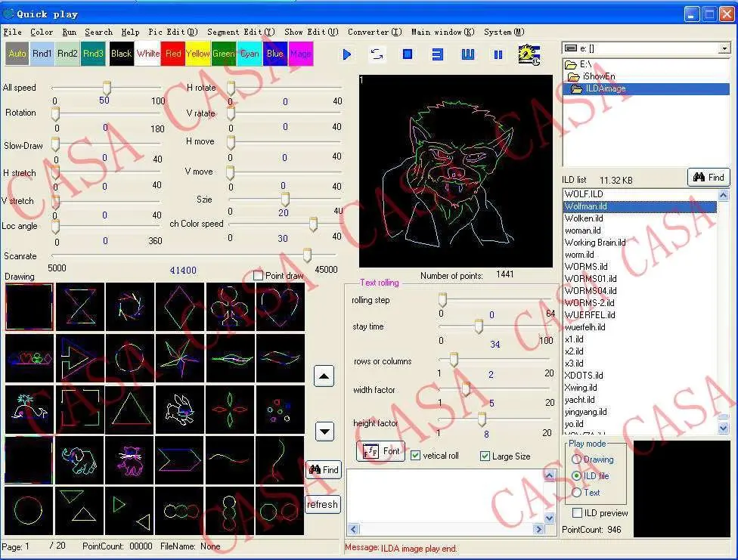Pick the Red color swatch

tap(172, 54)
